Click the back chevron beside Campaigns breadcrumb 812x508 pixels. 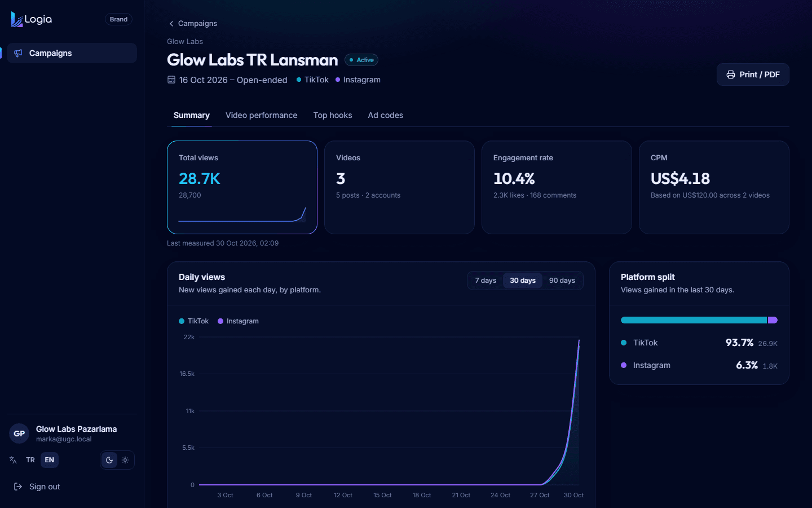click(171, 24)
